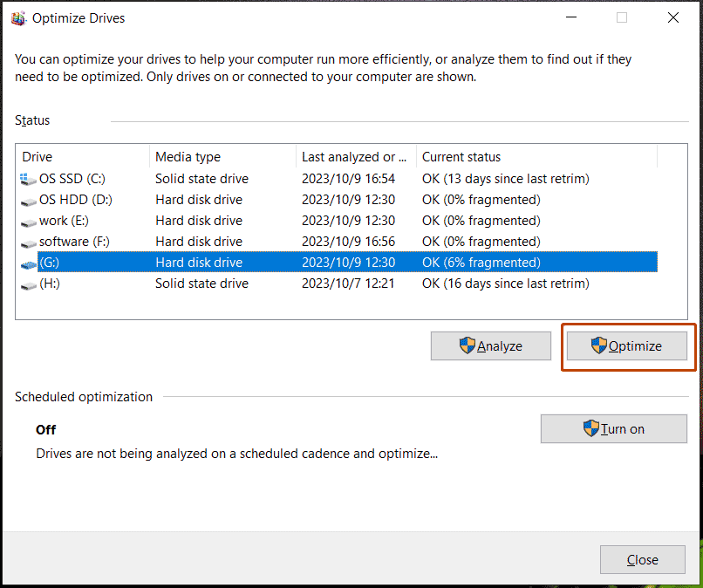Close the dialog with the Close button

pyautogui.click(x=643, y=560)
